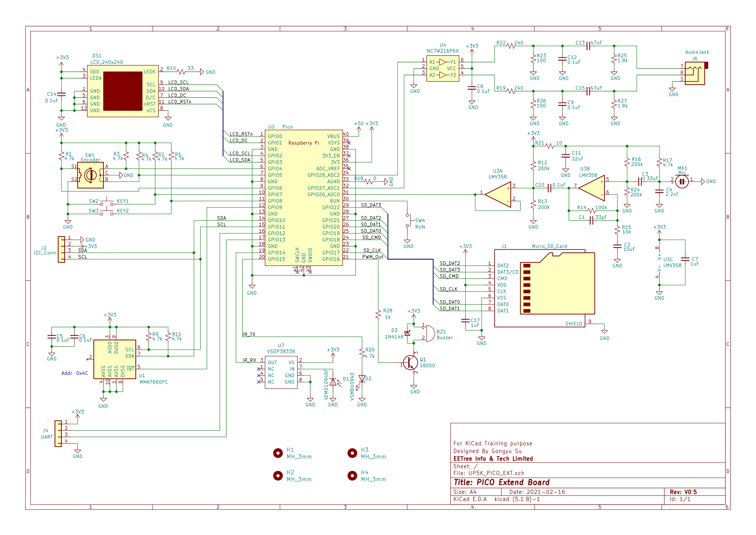The image size is (756, 535).
Task: Click the 'KiCad E.D.A. kicad (5.1.8)-1' text
Action: tap(497, 499)
